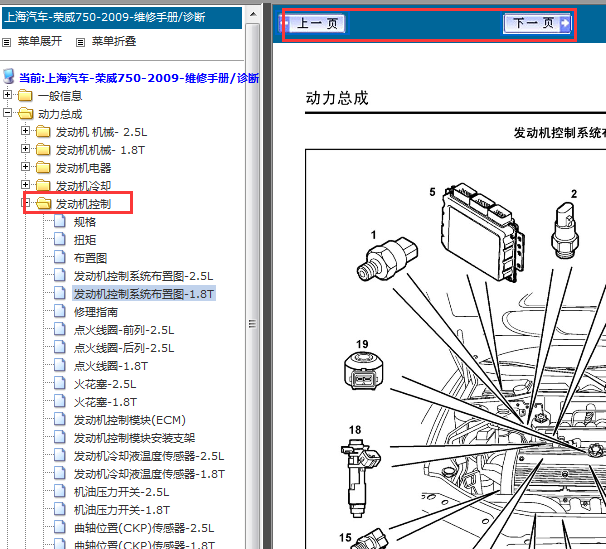
Task: Click document icon beside 火花塞-2.5L
Action: [60, 383]
